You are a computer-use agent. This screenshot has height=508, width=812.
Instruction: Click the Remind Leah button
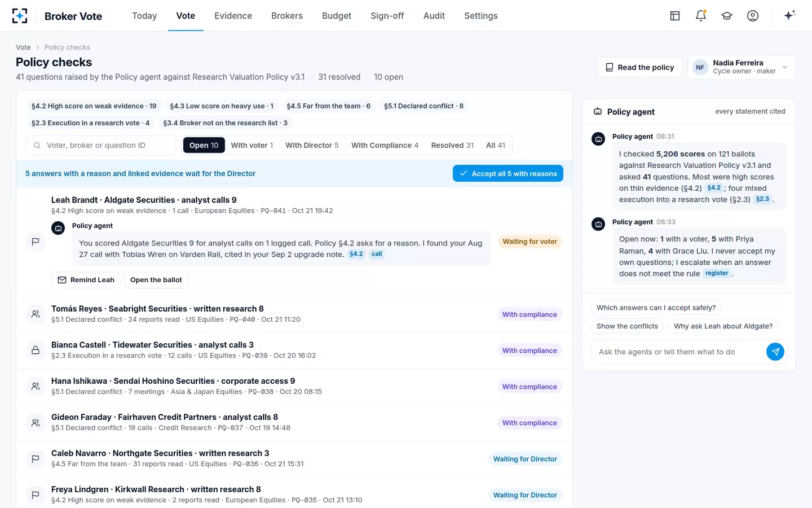pos(86,280)
